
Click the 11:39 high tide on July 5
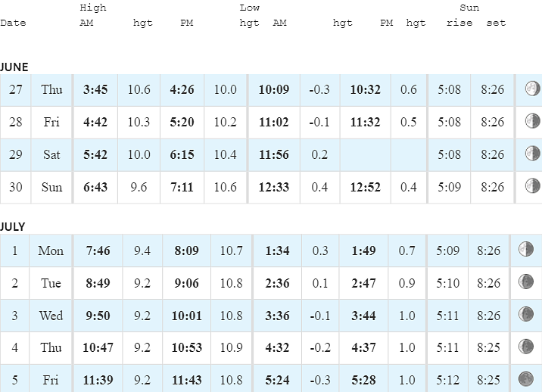pyautogui.click(x=98, y=380)
